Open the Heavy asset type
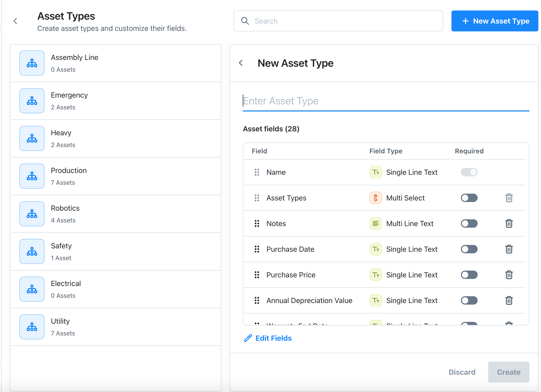The width and height of the screenshot is (541, 392). tap(116, 138)
